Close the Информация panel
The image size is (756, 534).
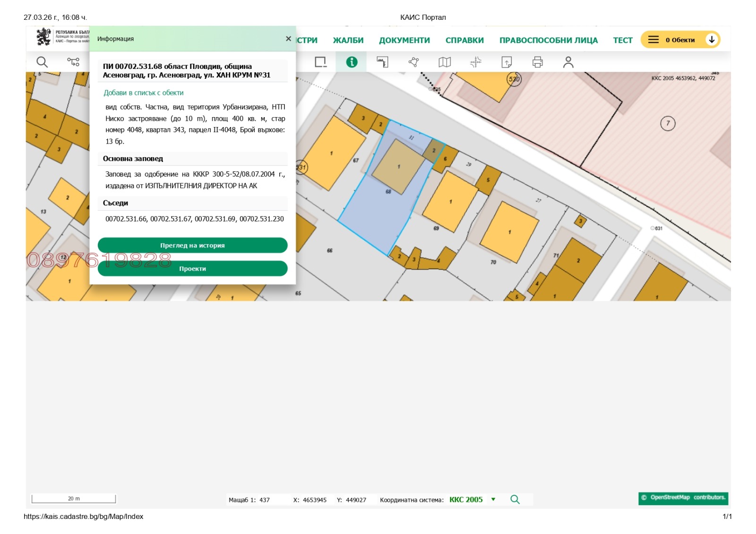(288, 39)
